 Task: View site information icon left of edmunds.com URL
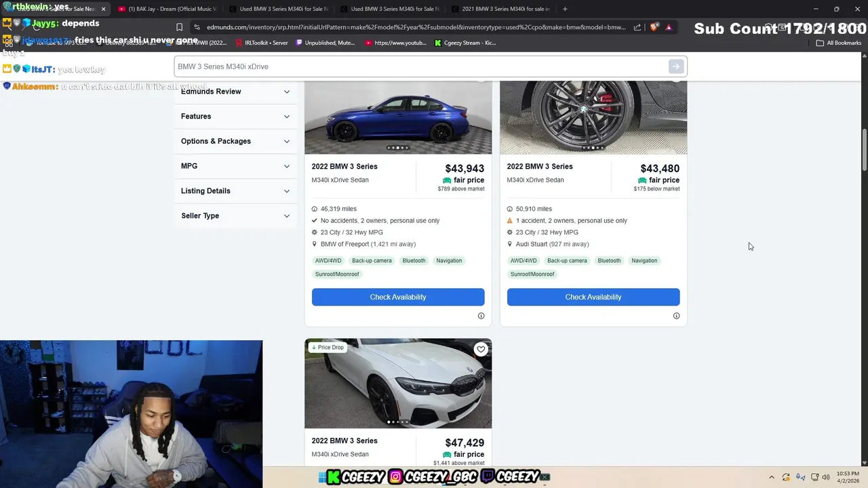point(197,27)
